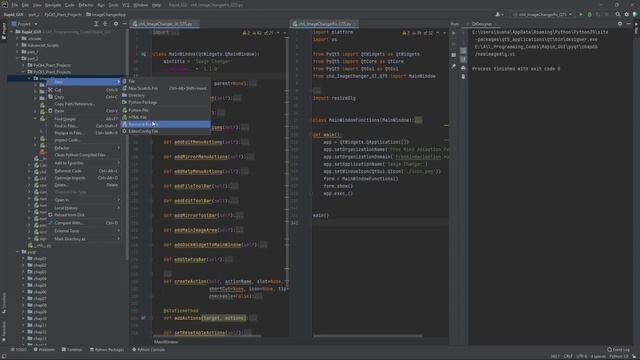Select Replace in Files in context menu
This screenshot has width=640, height=360.
coord(83,133)
